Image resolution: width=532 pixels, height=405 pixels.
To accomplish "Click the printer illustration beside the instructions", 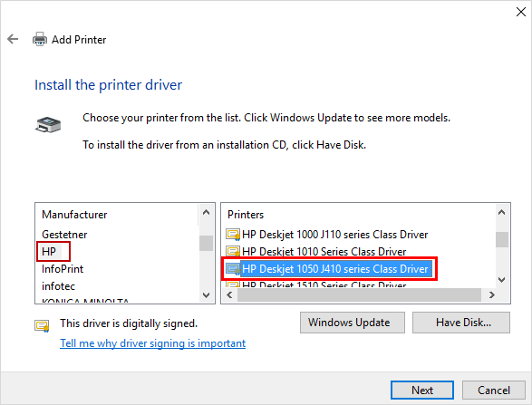I will 48,124.
